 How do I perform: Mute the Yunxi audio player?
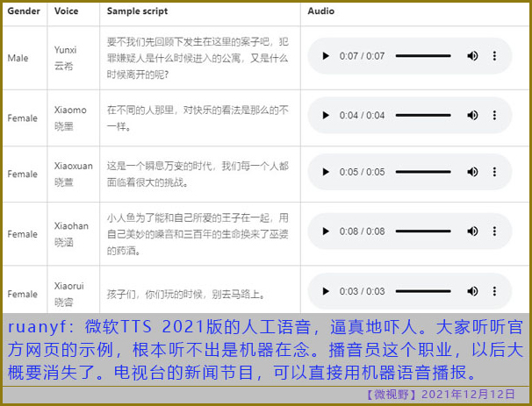pos(472,55)
